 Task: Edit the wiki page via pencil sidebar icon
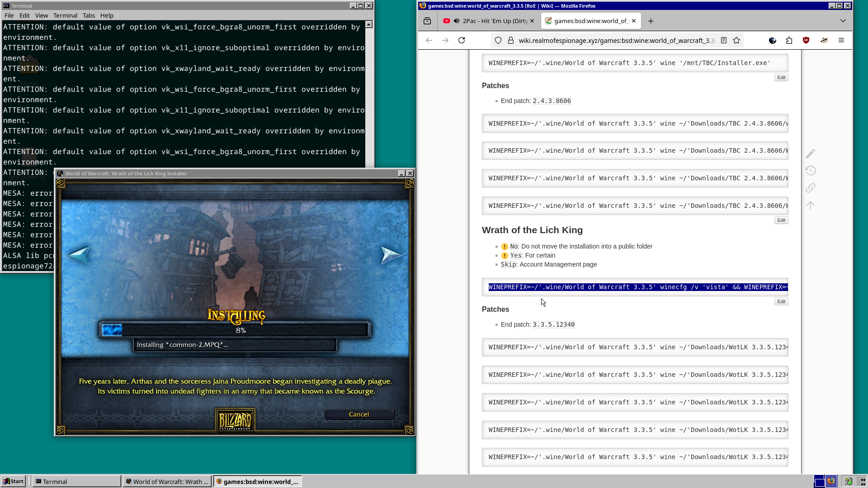coord(811,153)
